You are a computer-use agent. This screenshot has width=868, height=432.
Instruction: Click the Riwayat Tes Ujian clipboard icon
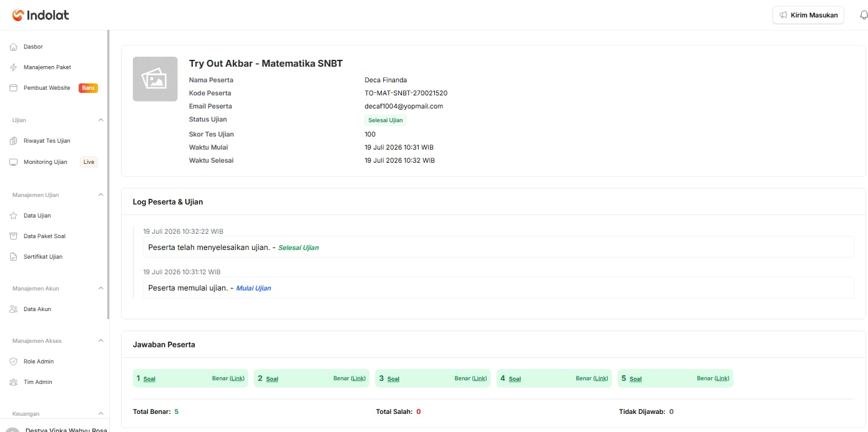[13, 141]
